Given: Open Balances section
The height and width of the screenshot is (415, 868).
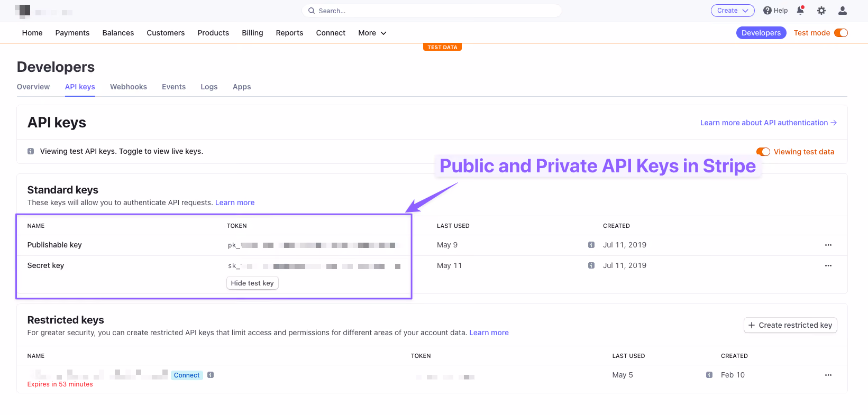Looking at the screenshot, I should (x=118, y=33).
